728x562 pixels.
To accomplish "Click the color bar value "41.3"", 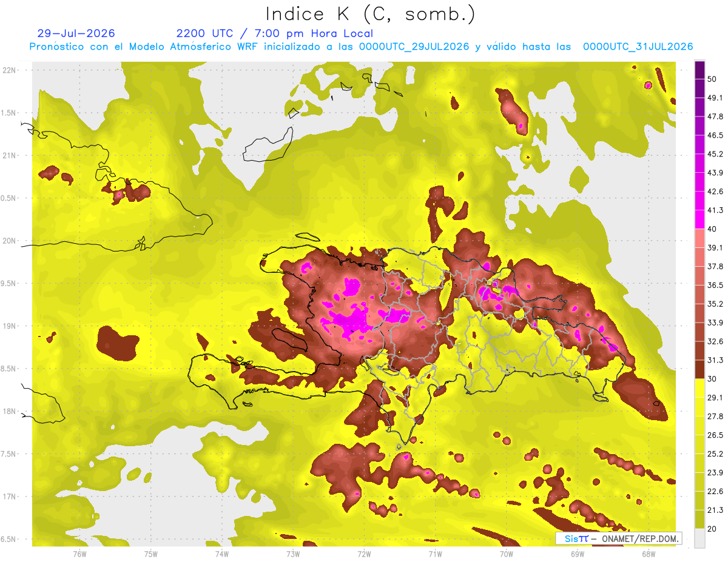I will coord(715,210).
